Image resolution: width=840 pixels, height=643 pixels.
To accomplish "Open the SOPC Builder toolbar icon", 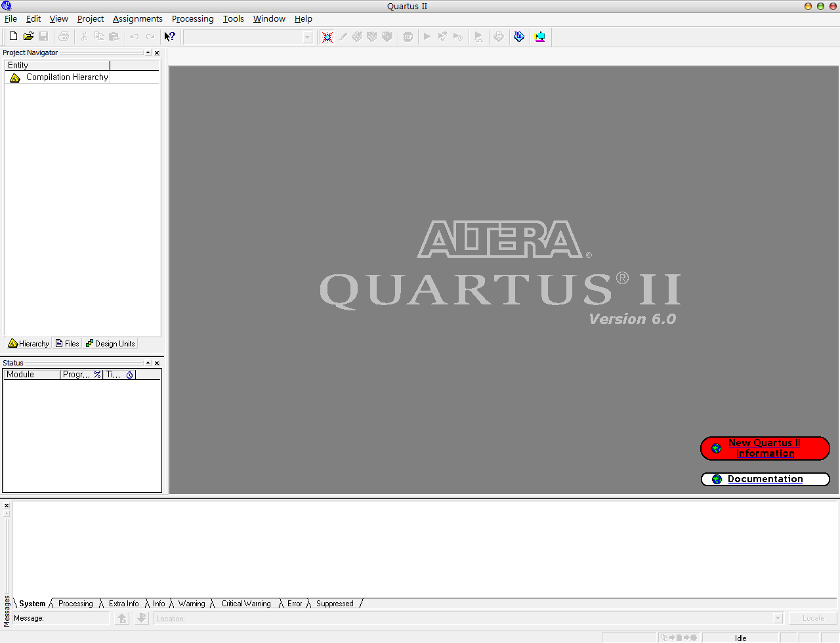I will (x=540, y=37).
